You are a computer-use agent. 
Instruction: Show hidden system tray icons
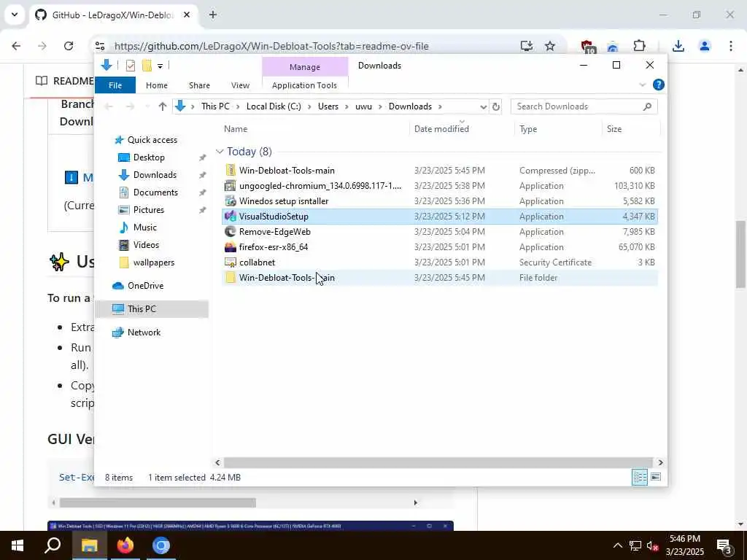[x=617, y=545]
